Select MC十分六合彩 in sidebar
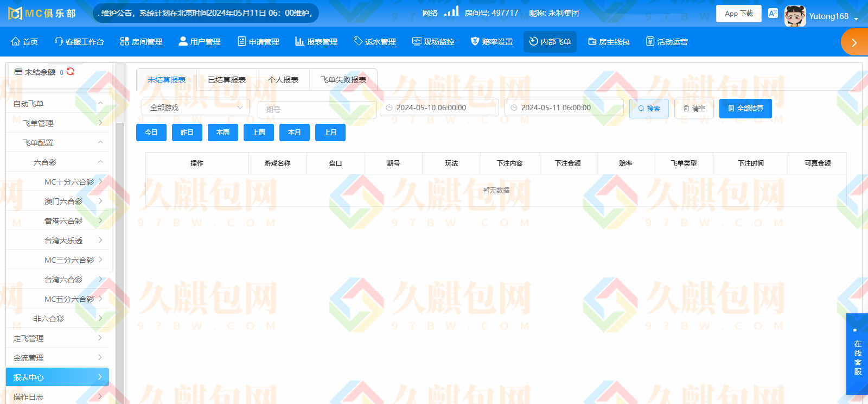The height and width of the screenshot is (404, 868). 58,182
